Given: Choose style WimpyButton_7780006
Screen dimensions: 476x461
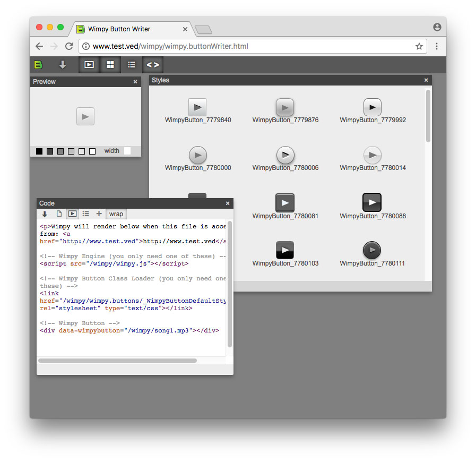Looking at the screenshot, I should (285, 159).
